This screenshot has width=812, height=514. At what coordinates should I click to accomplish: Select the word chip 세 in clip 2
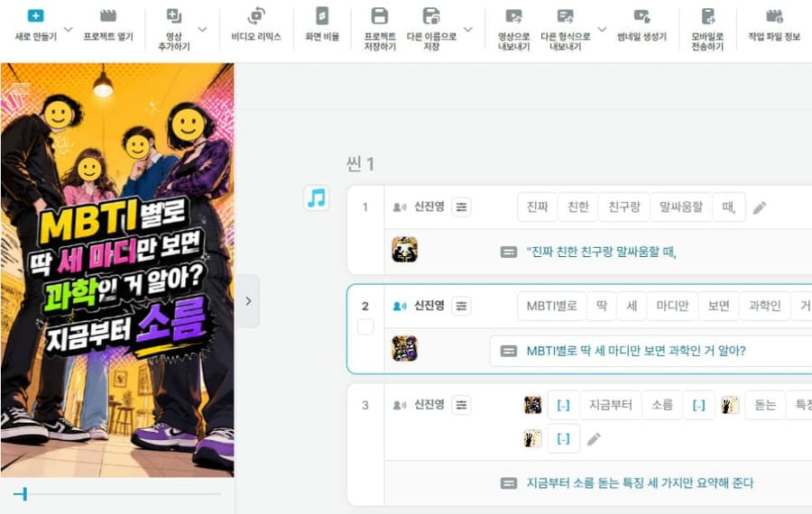(x=632, y=306)
